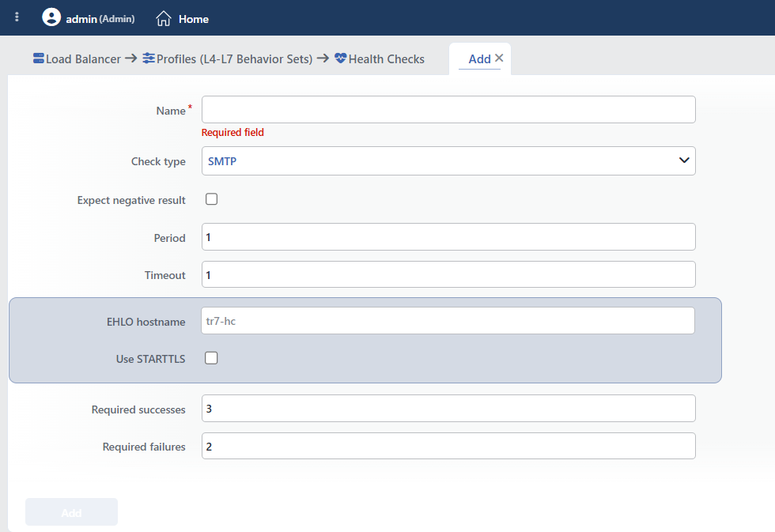Focus the Required successes field
This screenshot has width=775, height=532.
[x=448, y=409]
